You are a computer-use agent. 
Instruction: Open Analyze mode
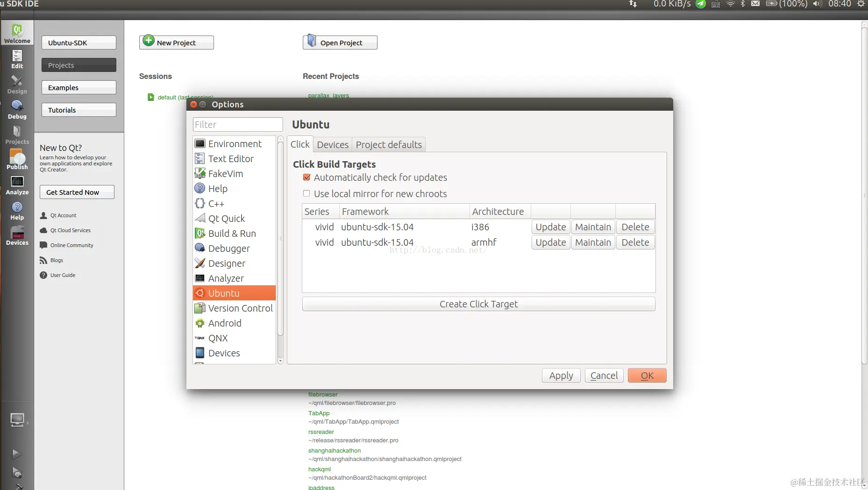(17, 185)
